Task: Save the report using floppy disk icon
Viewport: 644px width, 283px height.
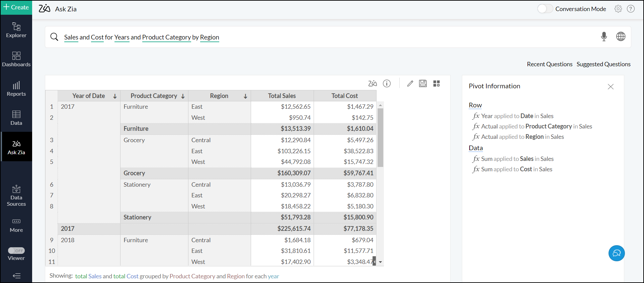Action: coord(423,84)
